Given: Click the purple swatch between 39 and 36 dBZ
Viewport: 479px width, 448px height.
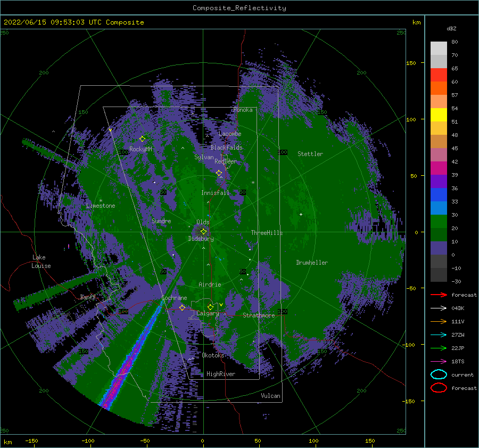Looking at the screenshot, I should [x=439, y=182].
